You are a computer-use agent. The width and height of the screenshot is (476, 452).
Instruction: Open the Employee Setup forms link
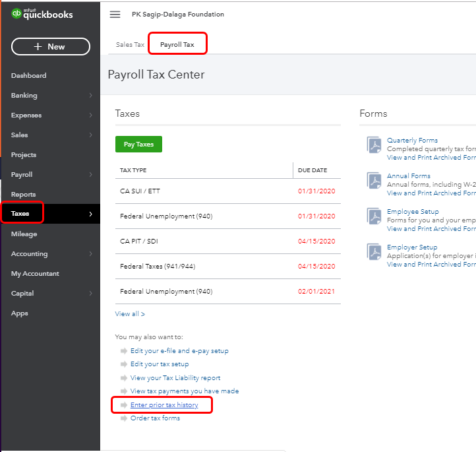point(413,212)
